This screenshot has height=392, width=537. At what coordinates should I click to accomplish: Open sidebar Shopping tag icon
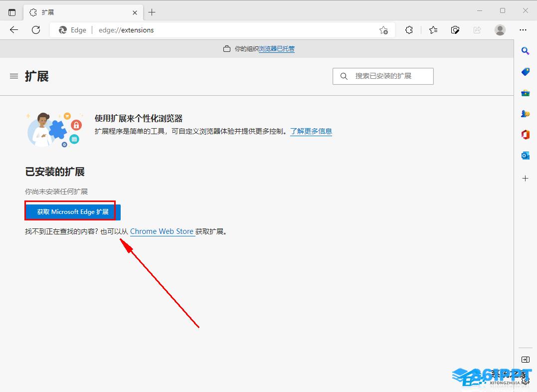pos(526,72)
